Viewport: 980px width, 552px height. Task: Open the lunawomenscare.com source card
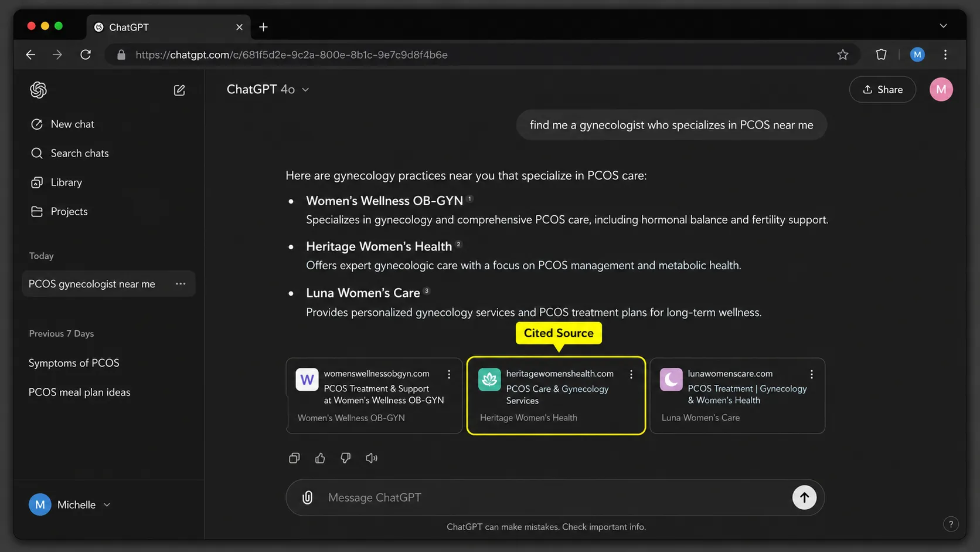[x=737, y=396]
